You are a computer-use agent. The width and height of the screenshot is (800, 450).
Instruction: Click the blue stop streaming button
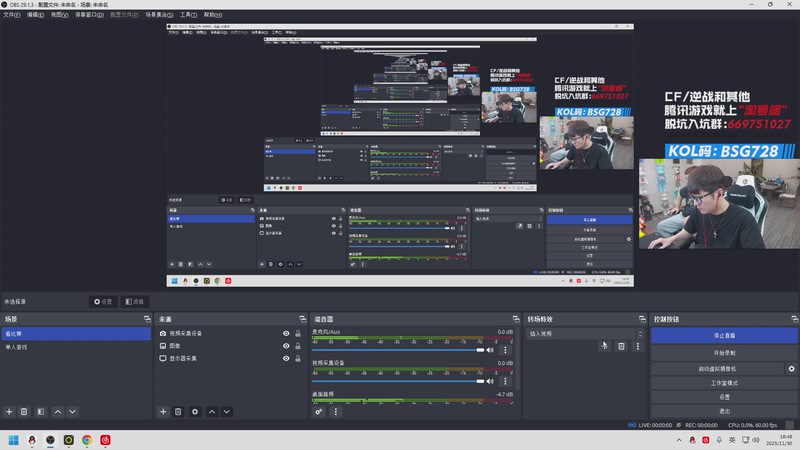click(x=724, y=335)
